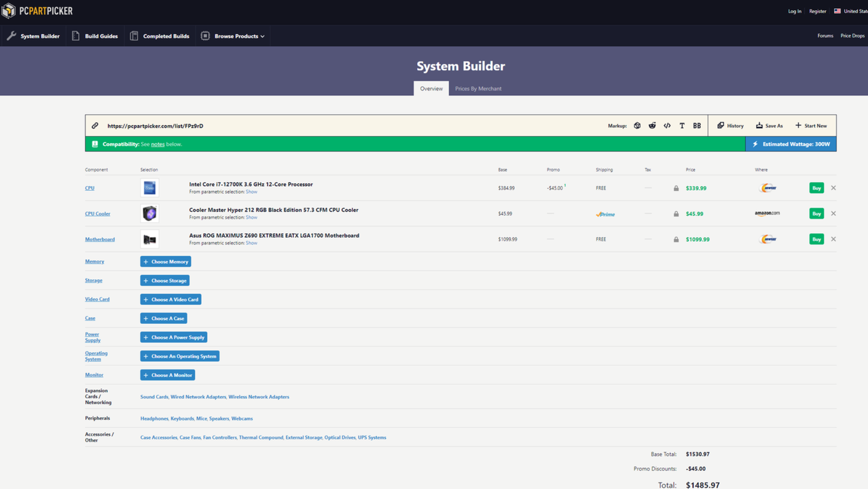
Task: Open the Forums link in the top bar
Action: pyautogui.click(x=825, y=36)
